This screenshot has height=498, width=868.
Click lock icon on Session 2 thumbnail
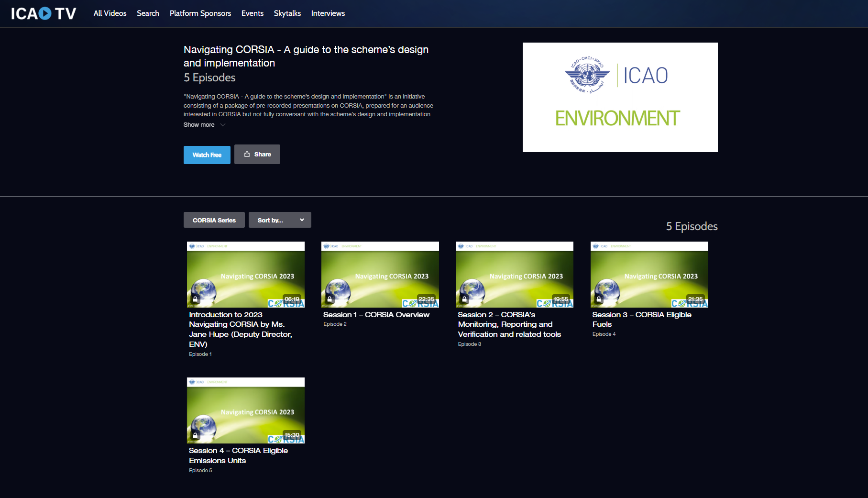[x=464, y=299]
